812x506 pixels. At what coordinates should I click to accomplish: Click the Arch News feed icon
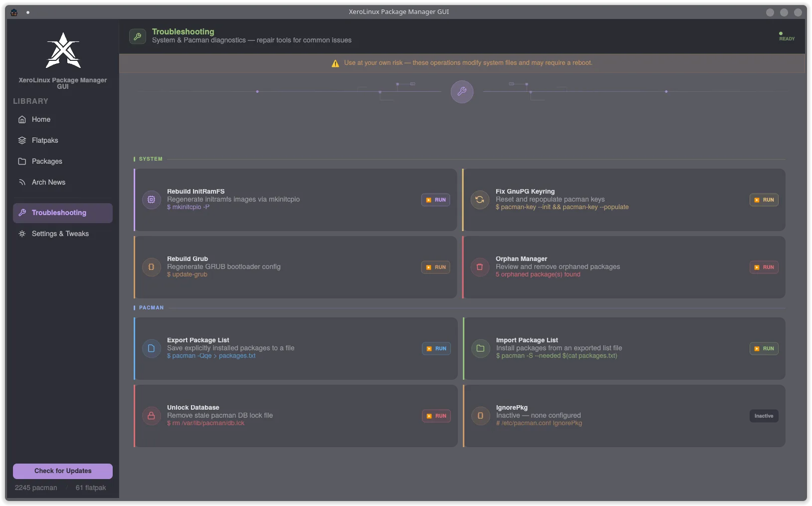coord(22,183)
